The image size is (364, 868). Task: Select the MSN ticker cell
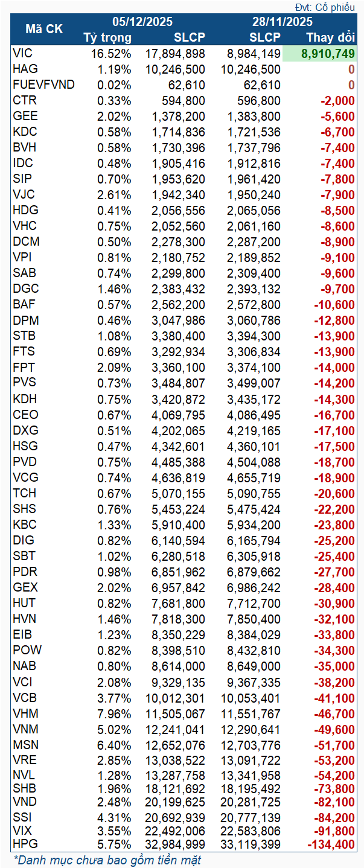tap(25, 744)
